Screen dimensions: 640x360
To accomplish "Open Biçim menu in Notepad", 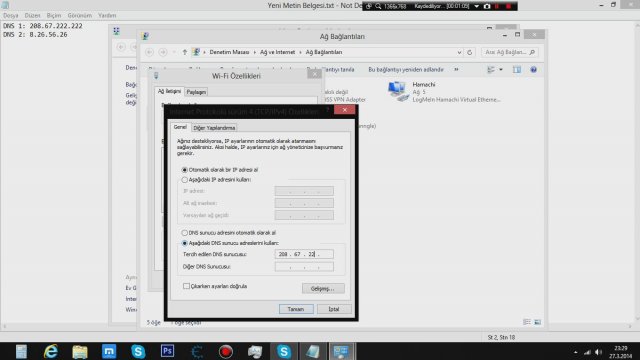I will pos(53,16).
